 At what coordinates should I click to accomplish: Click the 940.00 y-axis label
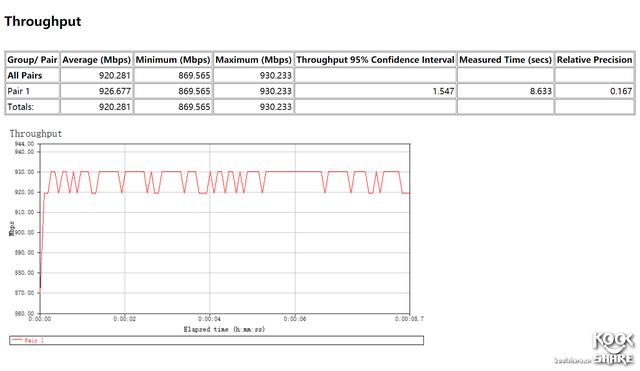(x=24, y=152)
